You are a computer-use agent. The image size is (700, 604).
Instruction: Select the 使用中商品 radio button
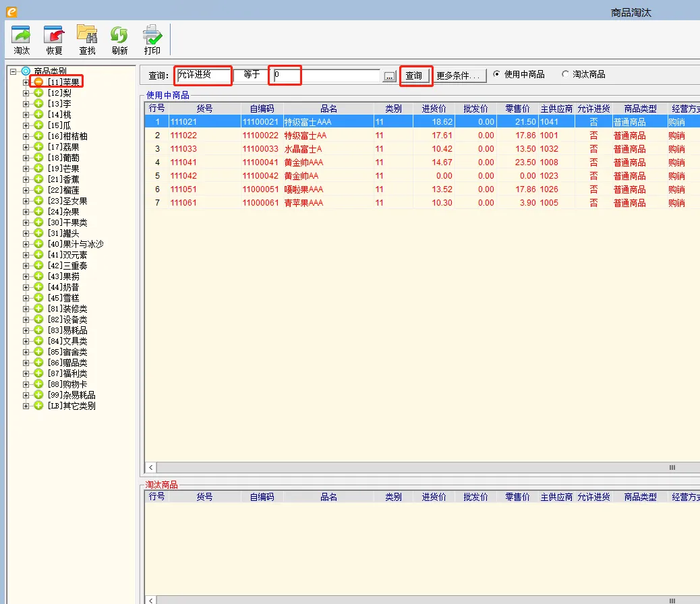[497, 75]
